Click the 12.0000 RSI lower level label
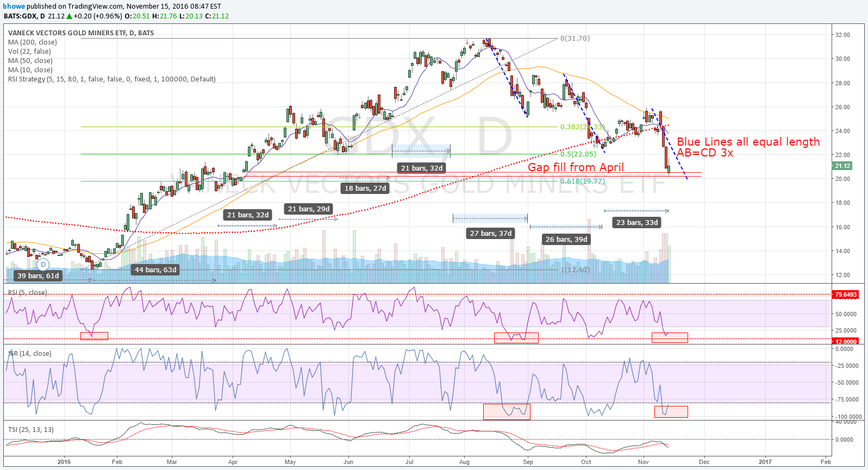 tap(846, 342)
